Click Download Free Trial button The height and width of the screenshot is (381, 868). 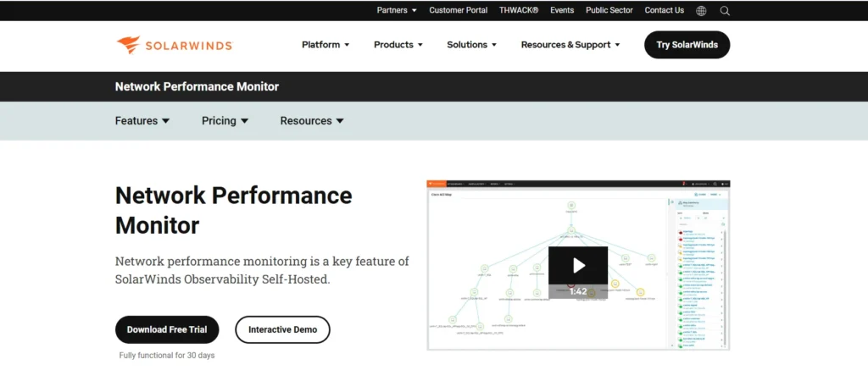pyautogui.click(x=167, y=329)
